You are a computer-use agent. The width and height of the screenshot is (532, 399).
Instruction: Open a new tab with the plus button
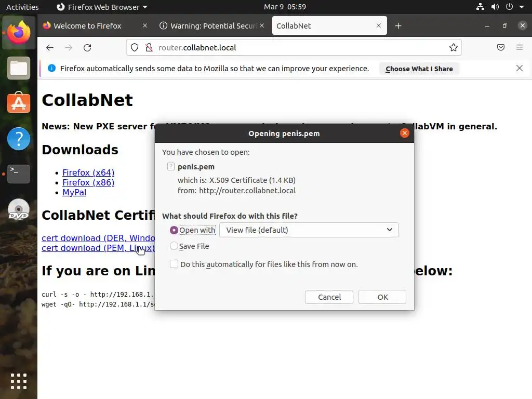398,26
